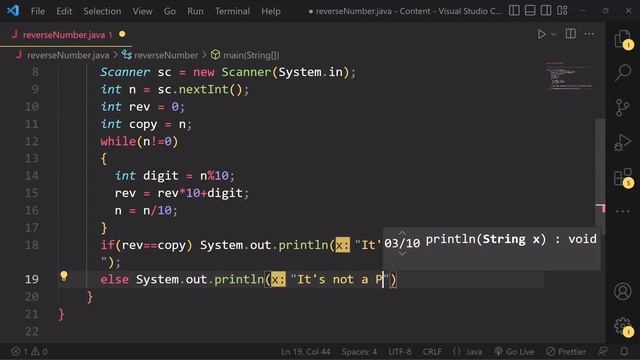The image size is (640, 360).
Task: Open the View menu
Action: [142, 11]
